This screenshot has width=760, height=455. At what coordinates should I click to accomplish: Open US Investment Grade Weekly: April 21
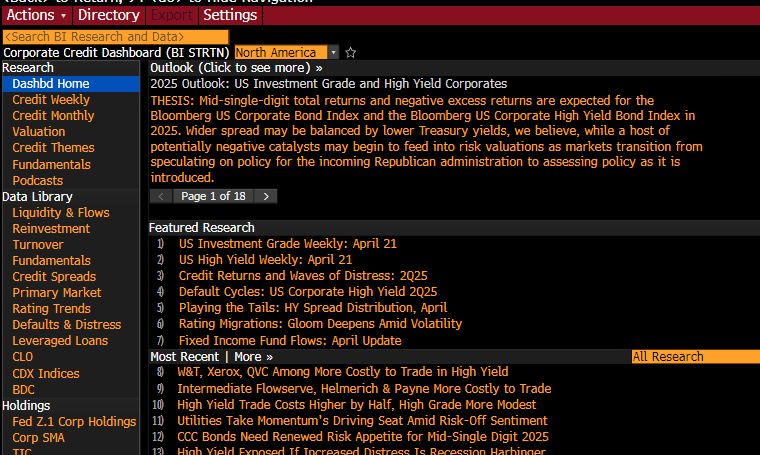287,244
